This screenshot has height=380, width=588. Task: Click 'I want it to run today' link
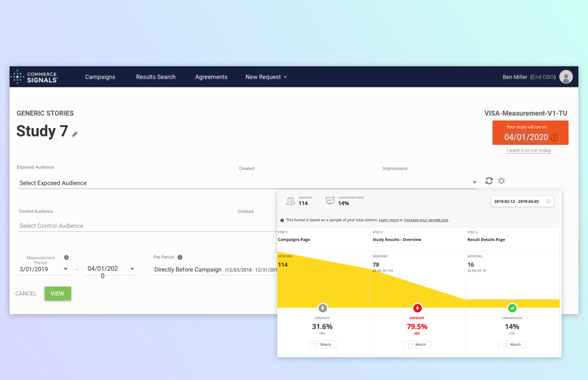(529, 150)
